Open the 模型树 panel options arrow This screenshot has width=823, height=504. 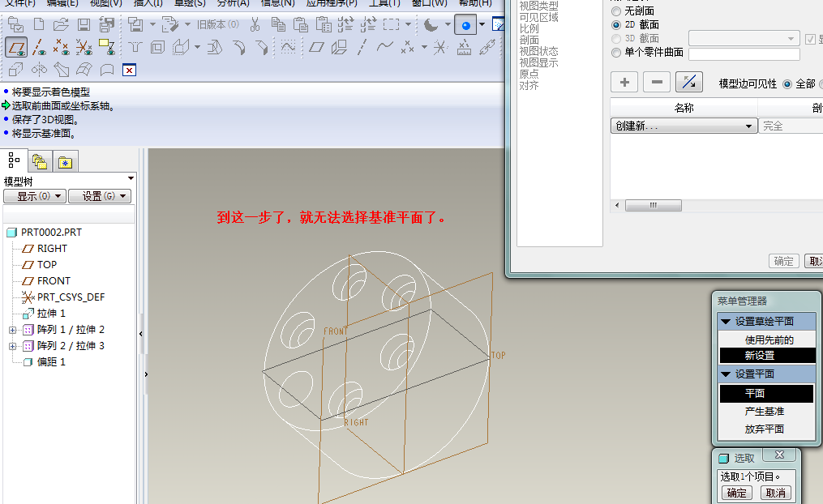tap(131, 178)
